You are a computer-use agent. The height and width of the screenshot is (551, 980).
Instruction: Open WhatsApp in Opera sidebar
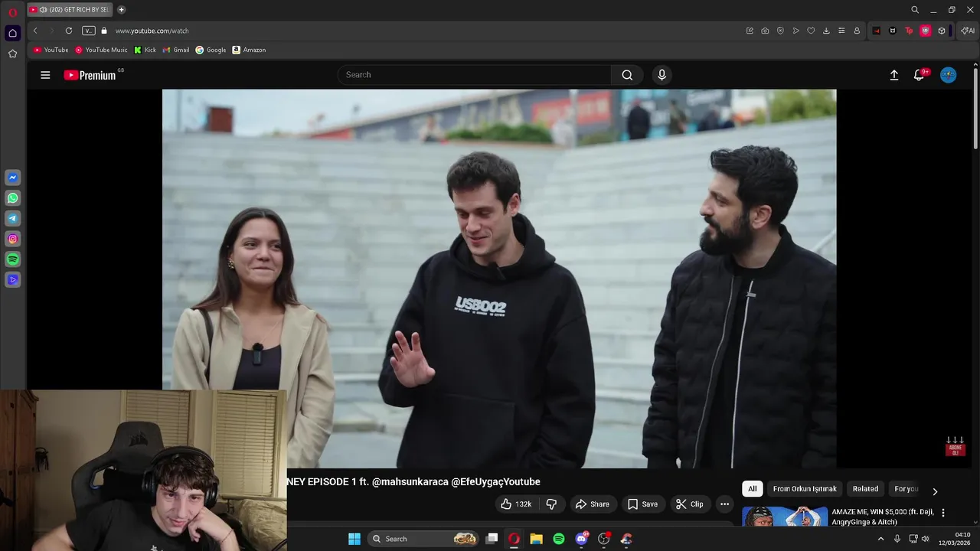point(12,198)
